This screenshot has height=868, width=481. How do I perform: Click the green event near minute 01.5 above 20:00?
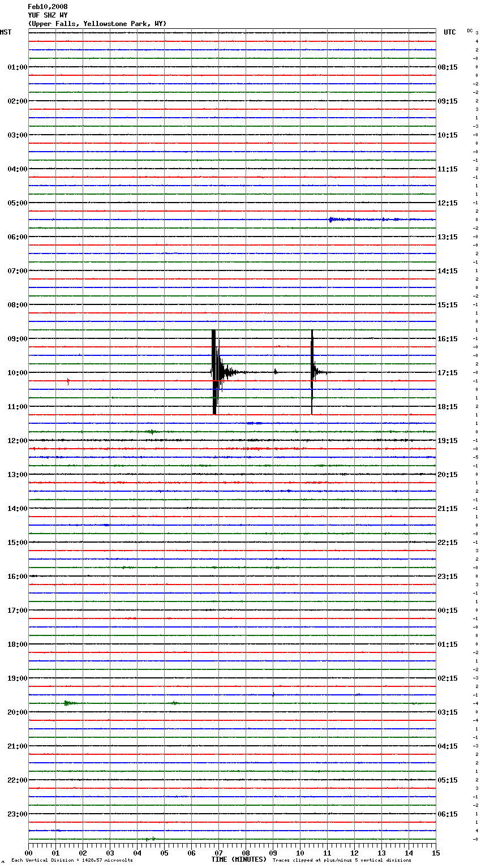70,703
